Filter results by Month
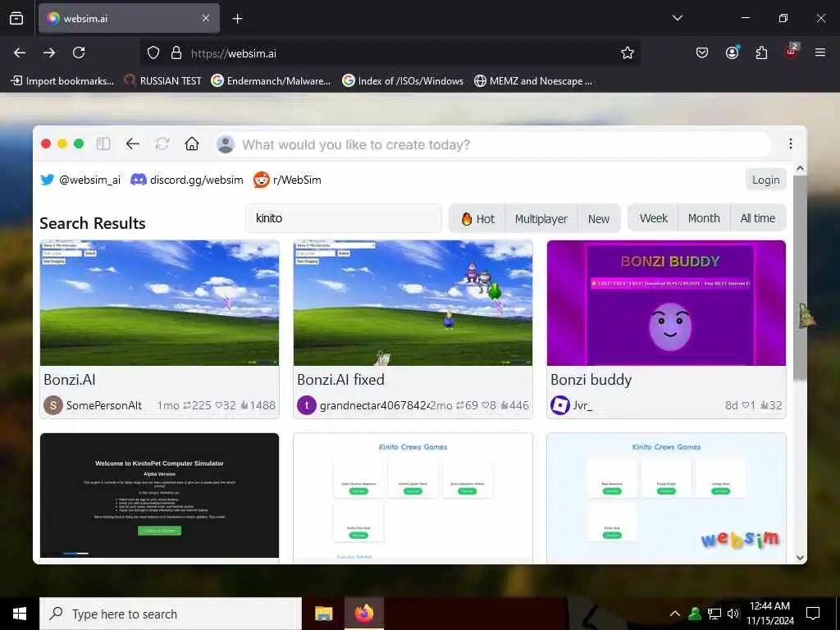The image size is (840, 630). point(704,218)
